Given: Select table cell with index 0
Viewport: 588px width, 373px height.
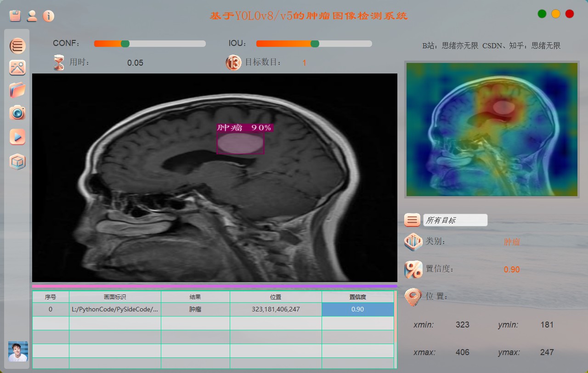Looking at the screenshot, I should point(51,310).
